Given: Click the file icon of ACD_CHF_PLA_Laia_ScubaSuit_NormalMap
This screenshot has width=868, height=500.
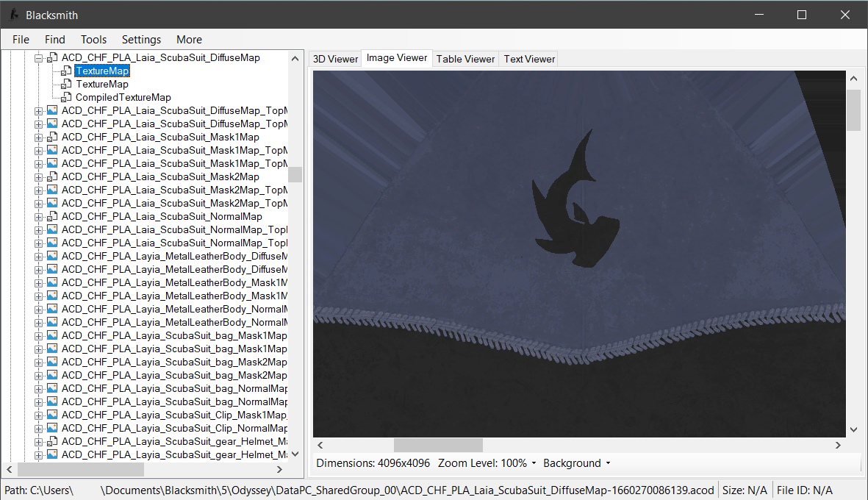Looking at the screenshot, I should tap(53, 216).
